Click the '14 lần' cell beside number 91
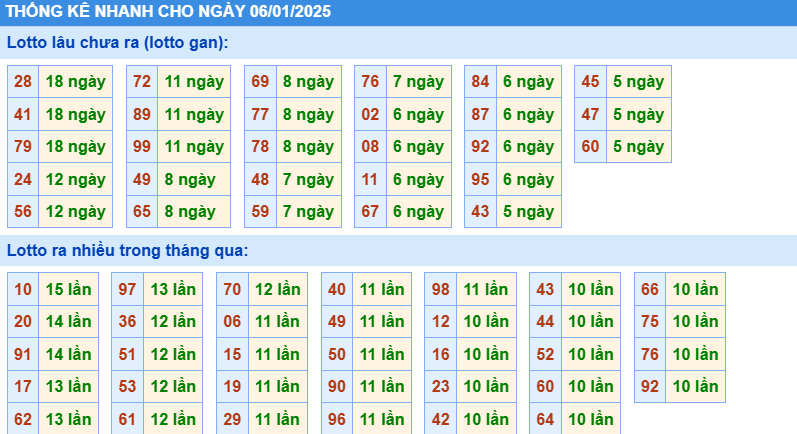 click(69, 355)
